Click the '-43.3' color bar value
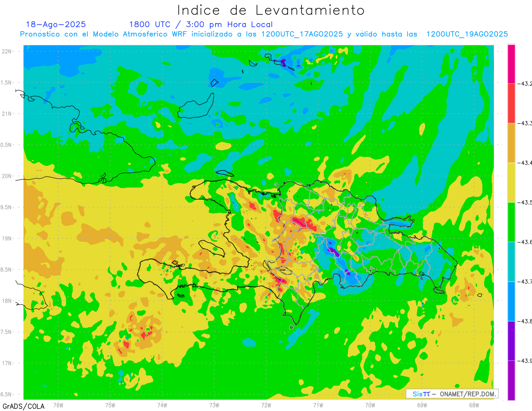The image size is (532, 411). pos(526,123)
